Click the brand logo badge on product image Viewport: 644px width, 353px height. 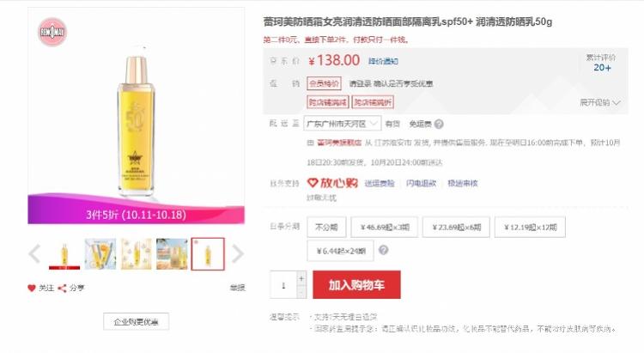pos(52,32)
